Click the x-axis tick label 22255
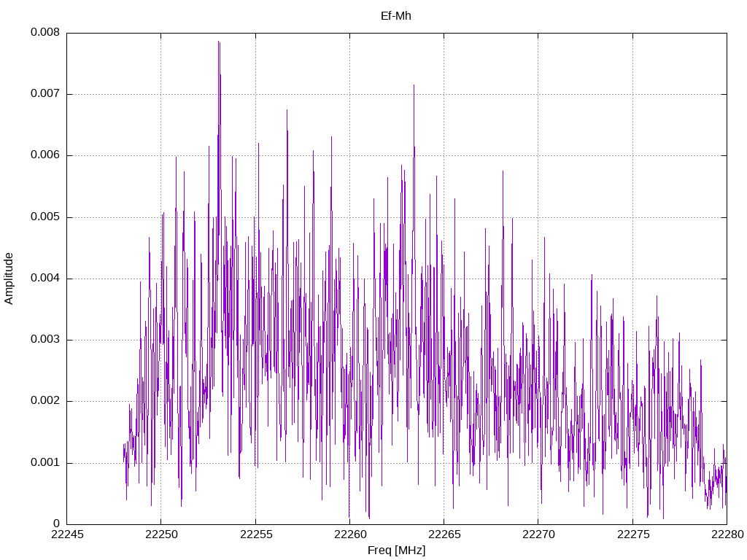The height and width of the screenshot is (560, 747). [x=256, y=534]
